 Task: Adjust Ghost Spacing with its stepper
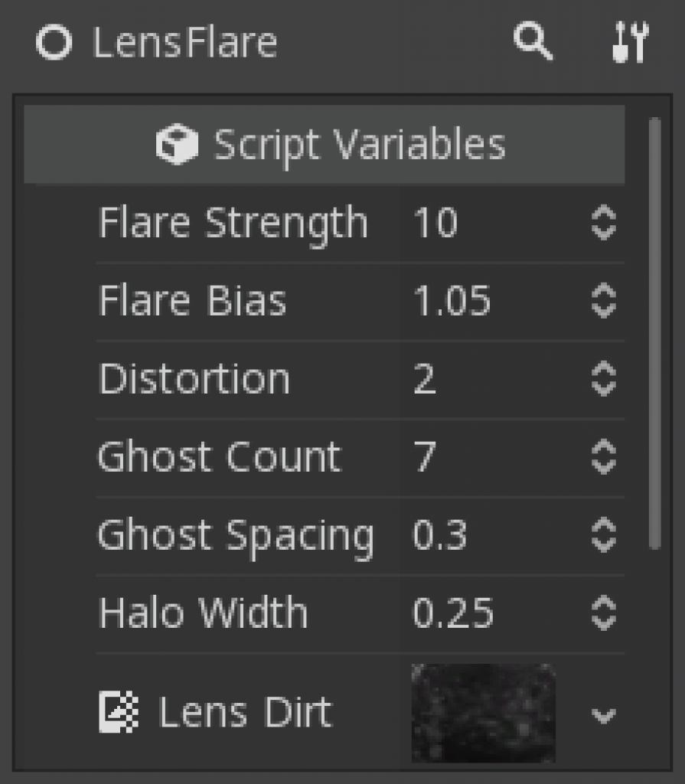[x=602, y=535]
